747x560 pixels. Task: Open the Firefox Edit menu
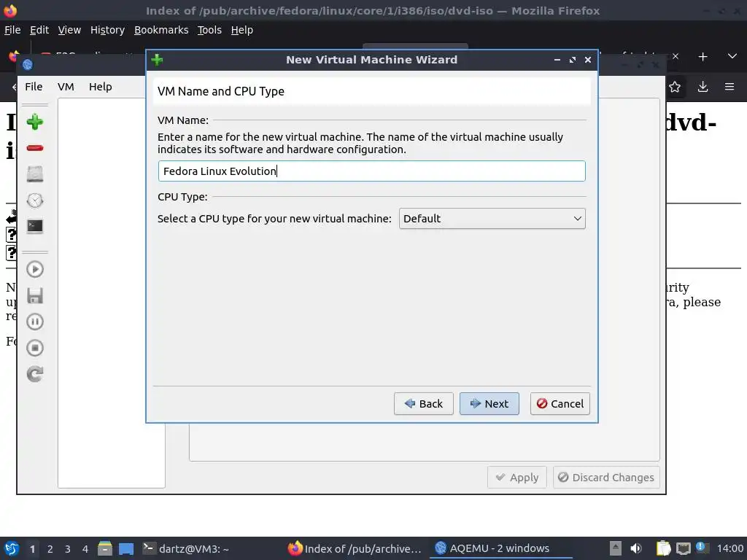[39, 30]
